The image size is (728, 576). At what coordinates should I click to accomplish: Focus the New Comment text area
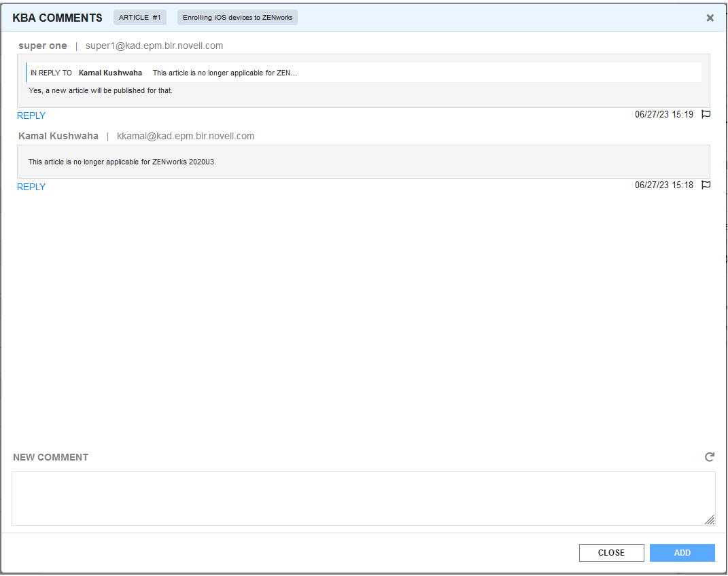[364, 499]
